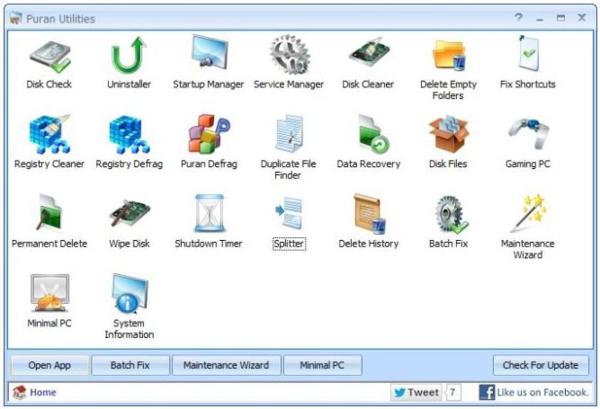Click the Batch Fix gear icon in grid

pos(451,214)
